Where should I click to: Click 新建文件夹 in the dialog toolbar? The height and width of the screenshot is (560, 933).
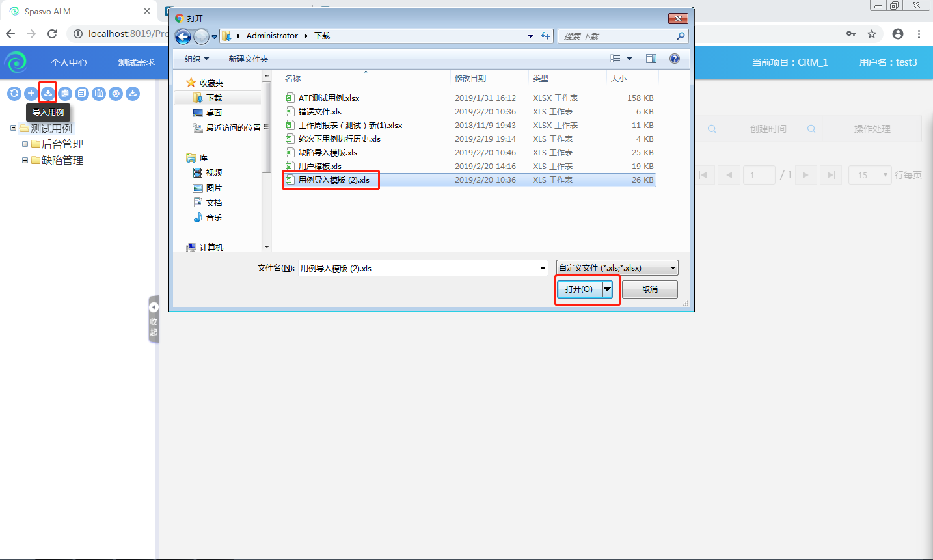[248, 59]
